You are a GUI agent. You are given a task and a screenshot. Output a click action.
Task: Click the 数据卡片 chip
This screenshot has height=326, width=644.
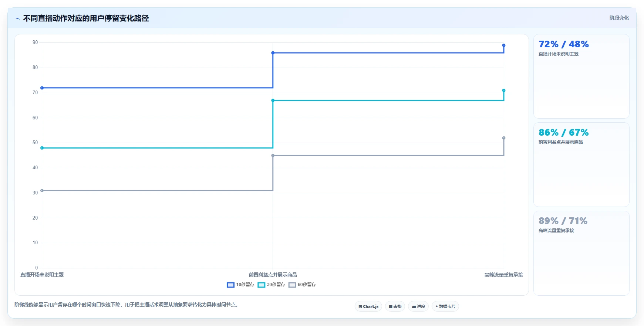[x=445, y=306]
